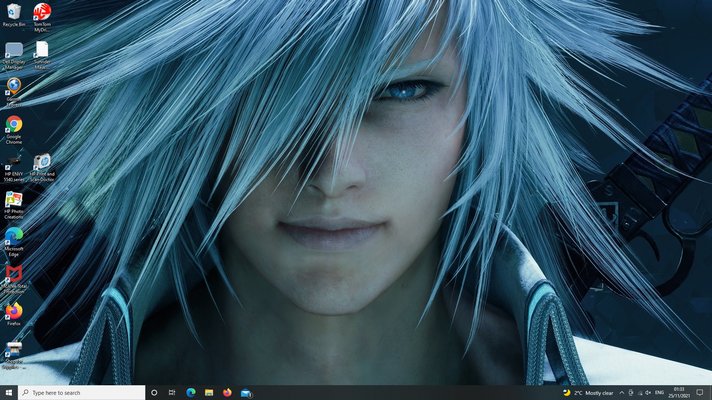
Task: Select the Firefox desktop shortcut
Action: pos(14,315)
